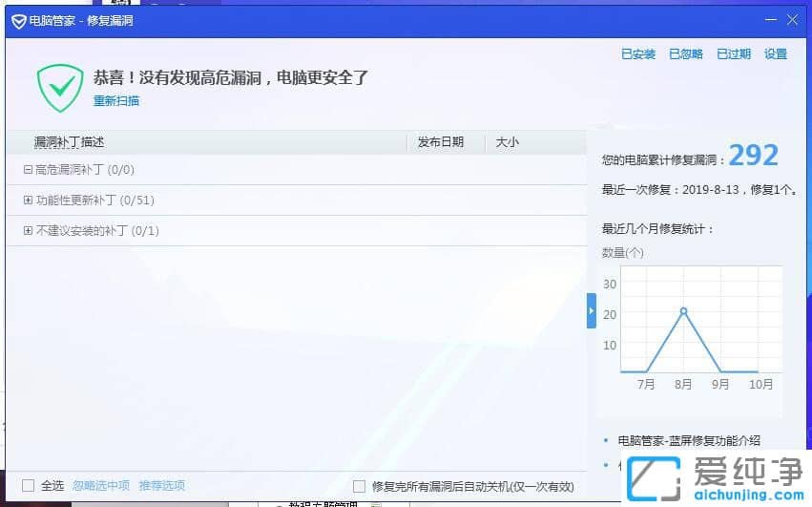Screen dimensions: 812x507
Task: Click the 最近一次修复:2019-8-13 text
Action: click(699, 190)
